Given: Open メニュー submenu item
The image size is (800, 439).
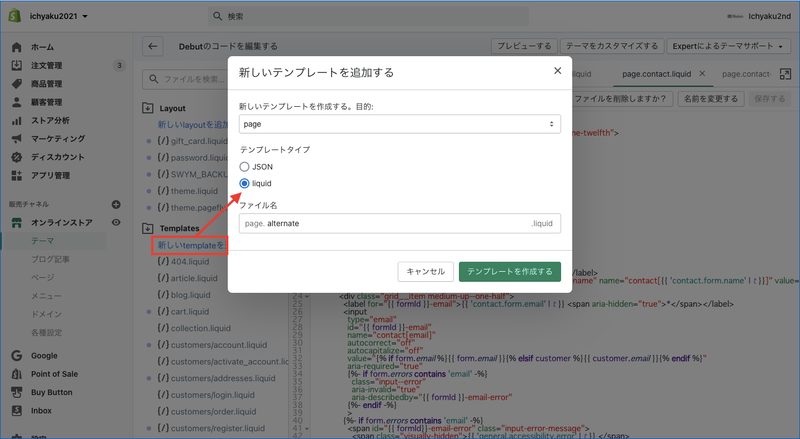Looking at the screenshot, I should click(46, 296).
